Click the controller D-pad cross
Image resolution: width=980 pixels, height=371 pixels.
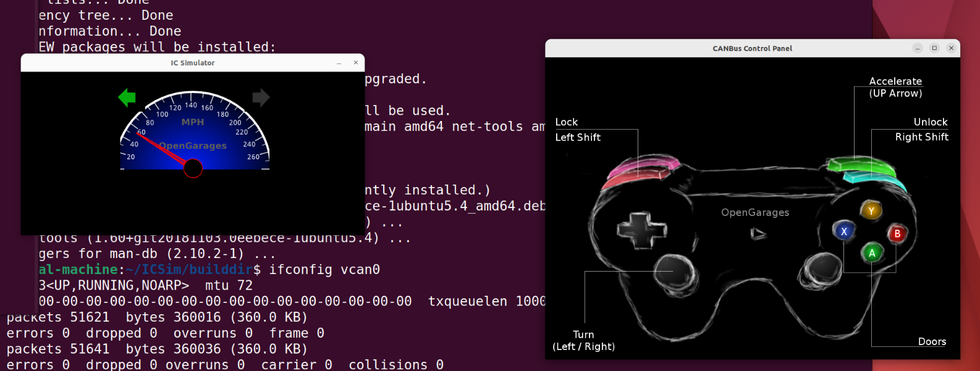click(x=642, y=230)
